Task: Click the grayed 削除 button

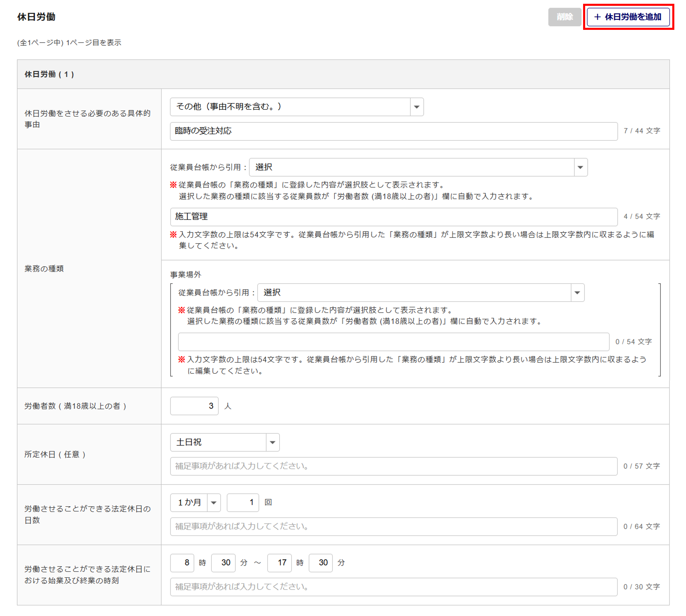Action: 564,17
